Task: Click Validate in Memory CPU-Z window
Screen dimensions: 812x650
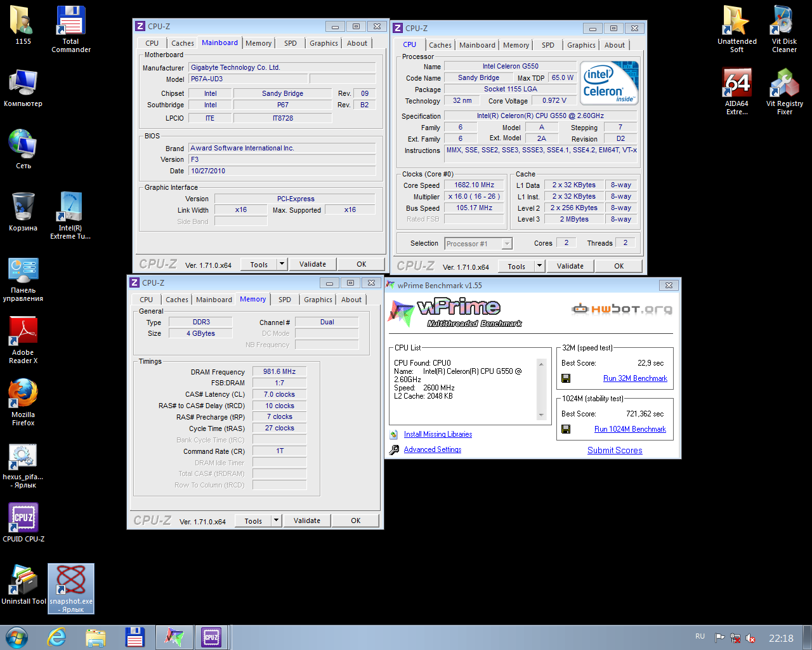Action: [x=307, y=521]
